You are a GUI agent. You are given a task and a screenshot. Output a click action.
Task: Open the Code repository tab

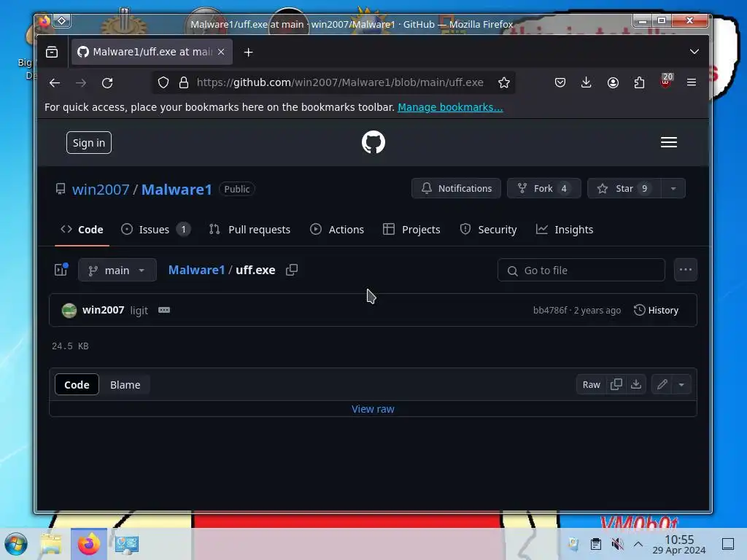pos(82,230)
